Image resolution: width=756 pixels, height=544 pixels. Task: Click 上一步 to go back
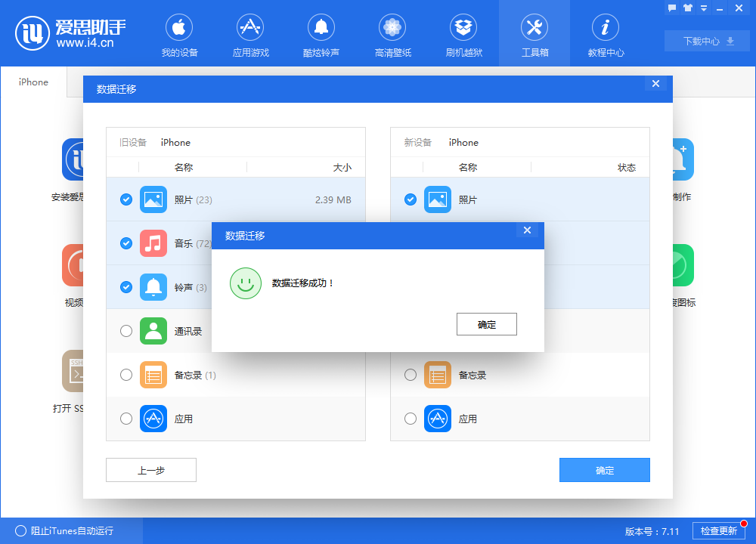tap(150, 469)
